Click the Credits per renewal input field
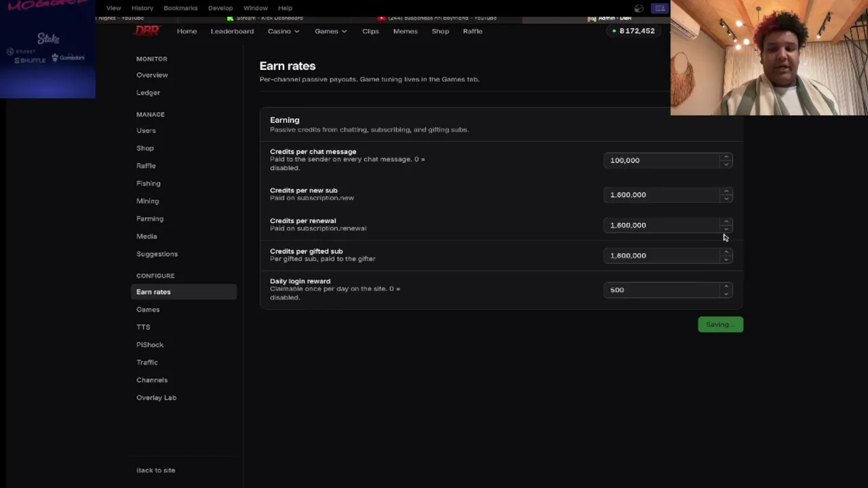The height and width of the screenshot is (488, 868). coord(668,225)
